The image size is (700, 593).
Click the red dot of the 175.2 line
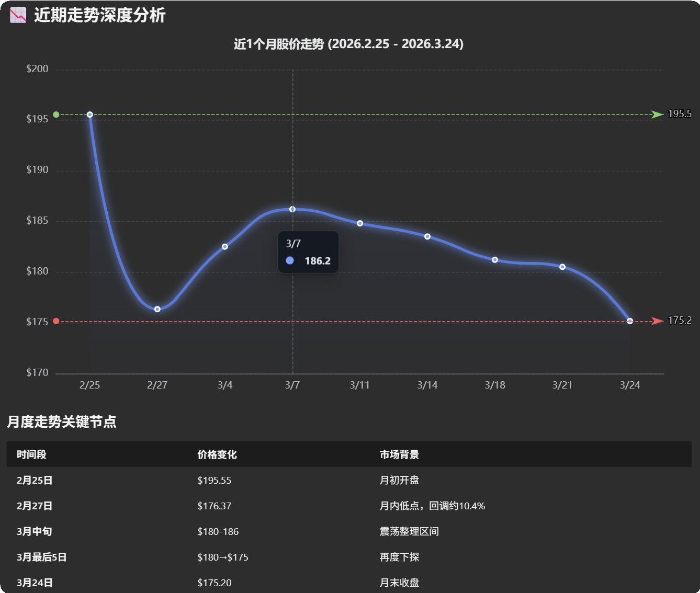pos(56,321)
